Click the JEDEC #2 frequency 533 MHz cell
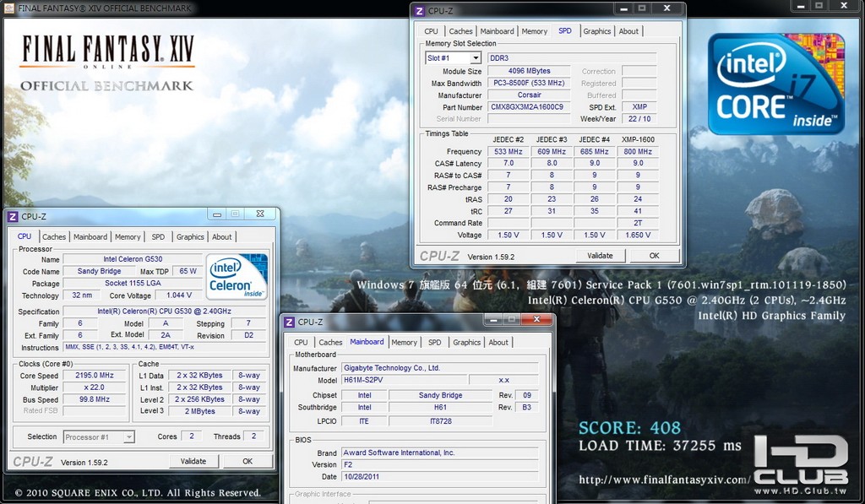This screenshot has width=865, height=504. click(x=508, y=152)
